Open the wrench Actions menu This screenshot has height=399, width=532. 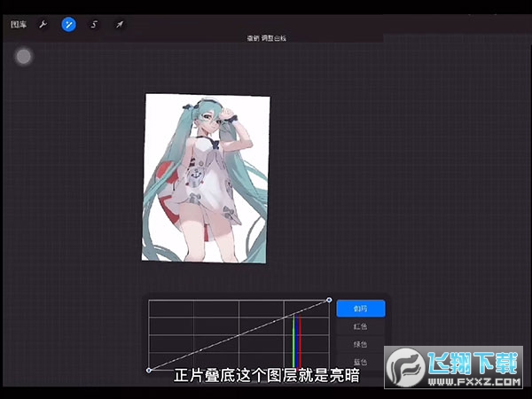(43, 25)
